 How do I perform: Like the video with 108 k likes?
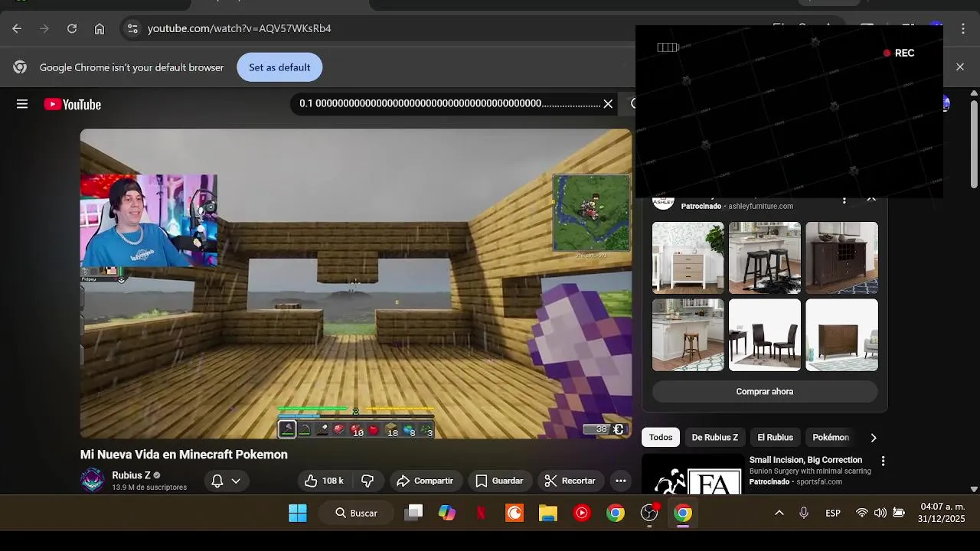click(325, 481)
